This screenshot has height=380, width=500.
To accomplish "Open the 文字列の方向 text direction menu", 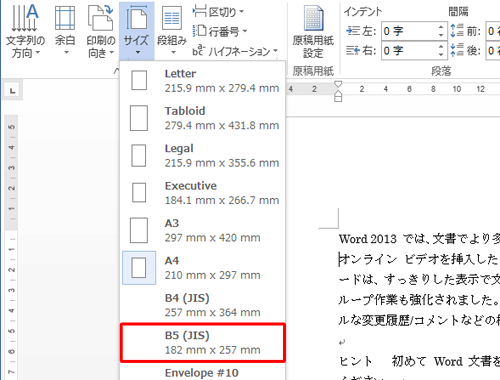I will (x=25, y=31).
